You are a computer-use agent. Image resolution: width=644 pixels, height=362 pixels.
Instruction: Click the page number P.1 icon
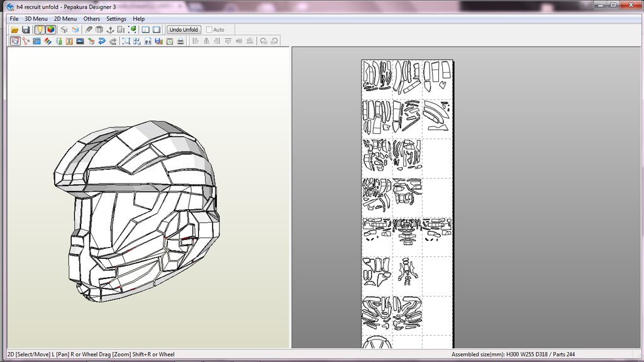point(148,41)
